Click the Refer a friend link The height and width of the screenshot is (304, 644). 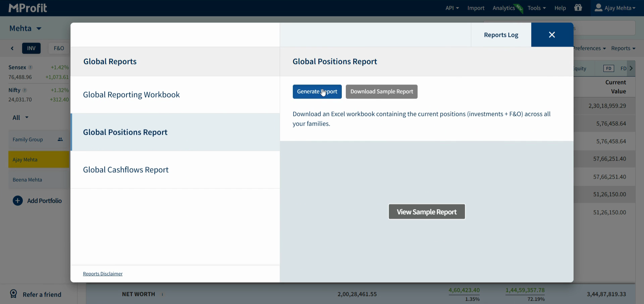pos(42,295)
